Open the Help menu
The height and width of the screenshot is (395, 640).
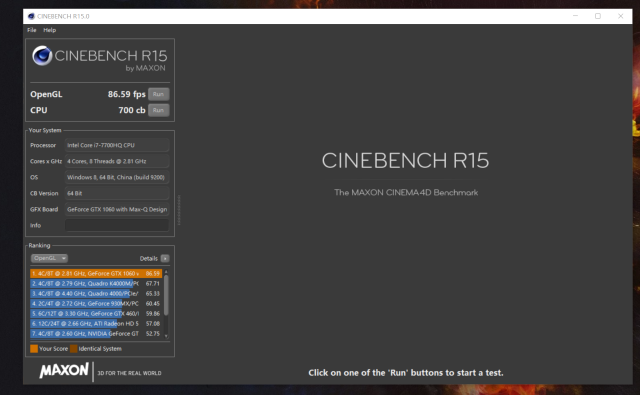coord(49,30)
